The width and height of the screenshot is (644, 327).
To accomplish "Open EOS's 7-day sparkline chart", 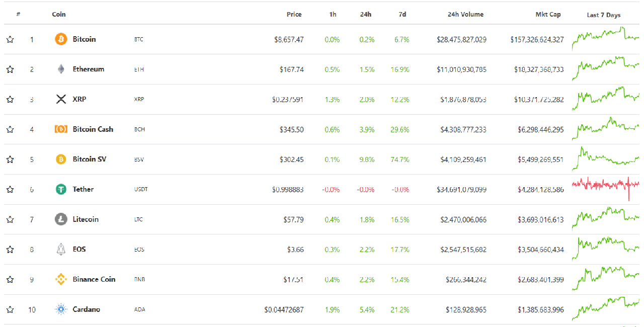I will (606, 250).
